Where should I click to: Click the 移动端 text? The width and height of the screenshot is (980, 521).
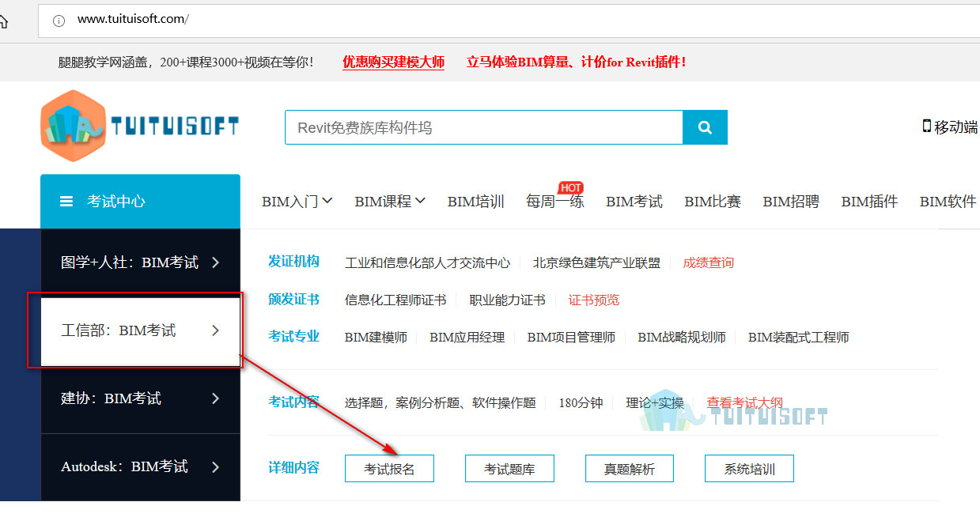(956, 126)
